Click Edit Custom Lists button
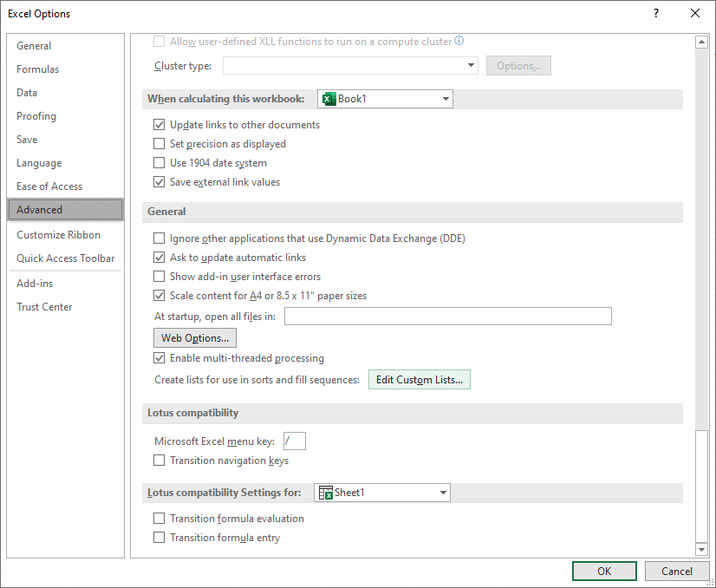The height and width of the screenshot is (588, 716). 420,380
